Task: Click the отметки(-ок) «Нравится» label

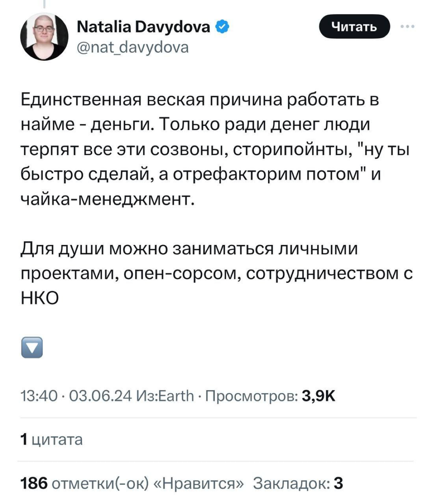Action: point(146,483)
